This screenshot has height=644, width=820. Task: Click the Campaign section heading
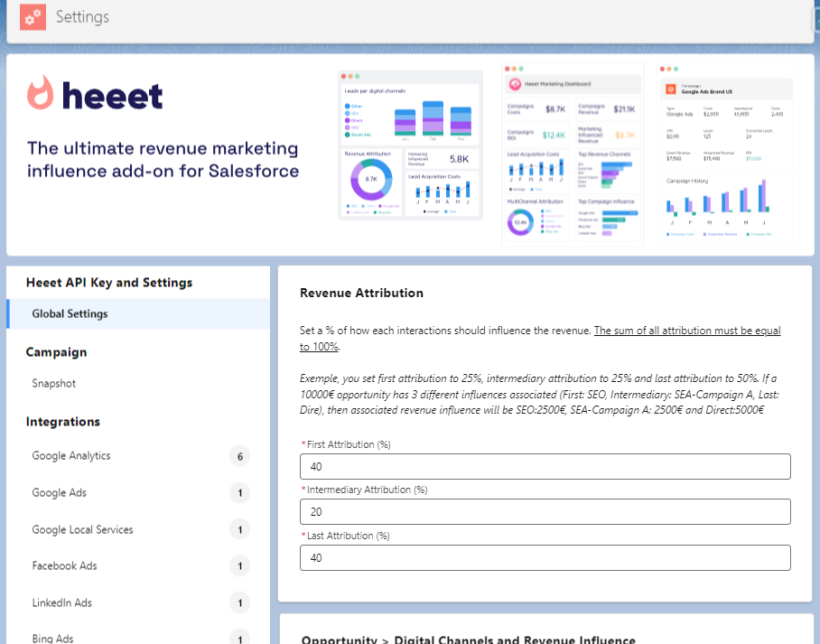pyautogui.click(x=57, y=352)
